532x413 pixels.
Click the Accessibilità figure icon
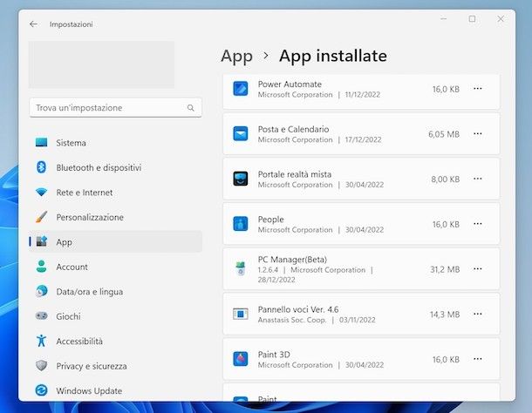[x=41, y=341]
